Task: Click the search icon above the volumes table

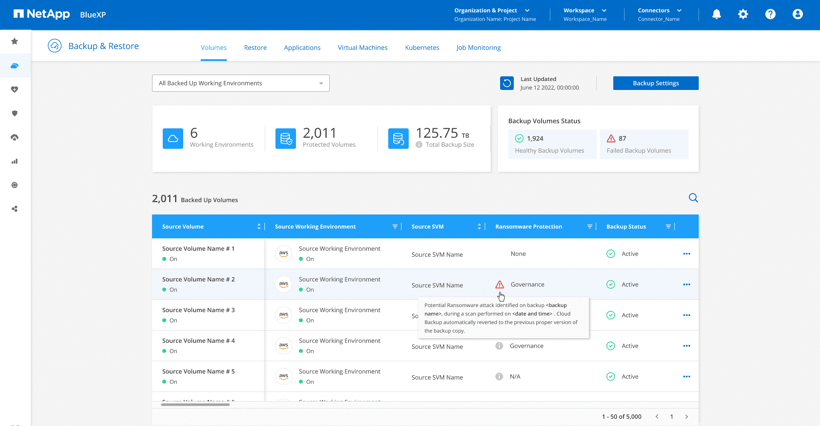Action: (693, 198)
